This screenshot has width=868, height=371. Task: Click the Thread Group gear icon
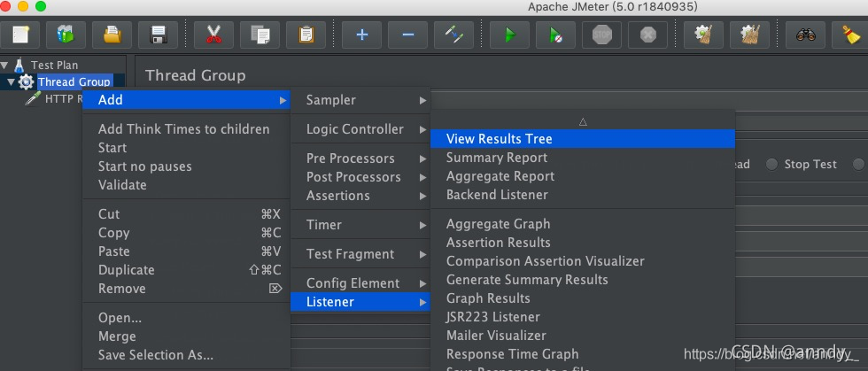(x=26, y=82)
